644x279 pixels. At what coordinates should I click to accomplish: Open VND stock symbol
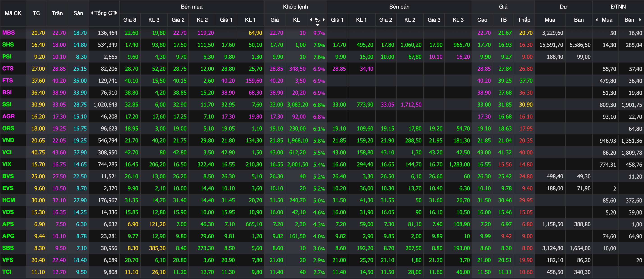tap(8, 140)
